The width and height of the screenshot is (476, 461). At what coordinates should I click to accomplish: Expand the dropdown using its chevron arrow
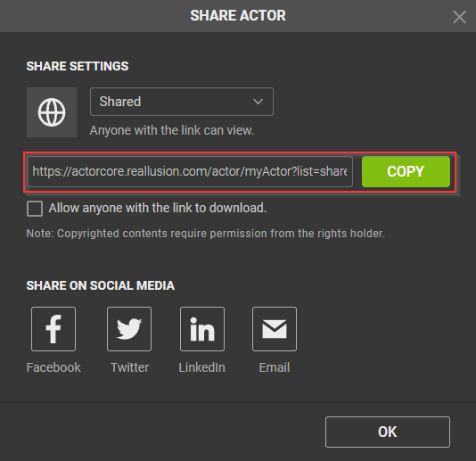258,102
